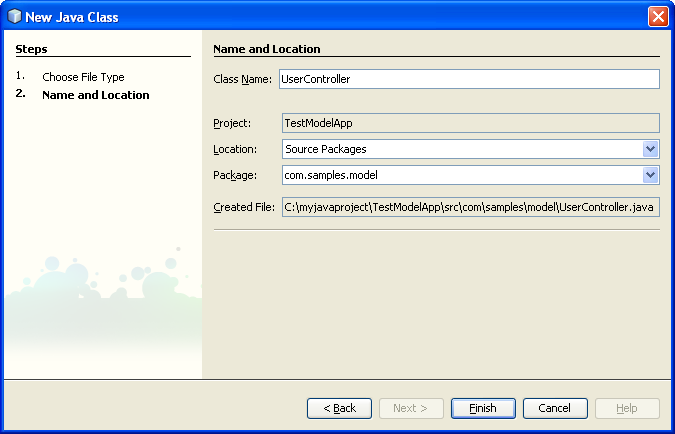Viewport: 675px width, 434px height.
Task: Select the Choose File Type step
Action: pos(83,77)
